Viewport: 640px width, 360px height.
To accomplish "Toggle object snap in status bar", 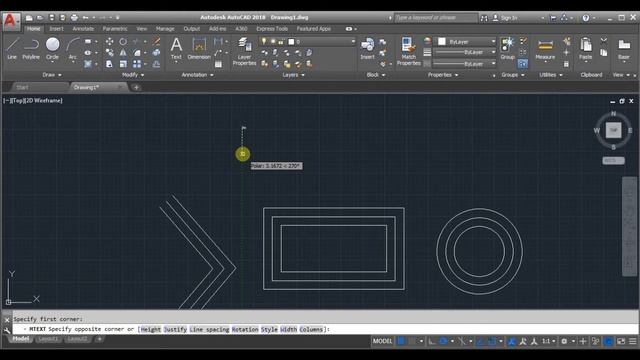I will tap(492, 341).
